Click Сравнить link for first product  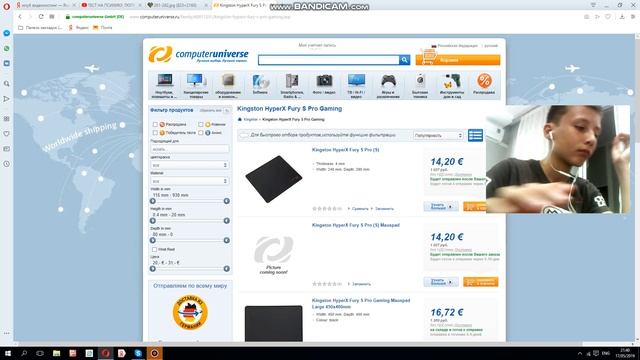360,209
